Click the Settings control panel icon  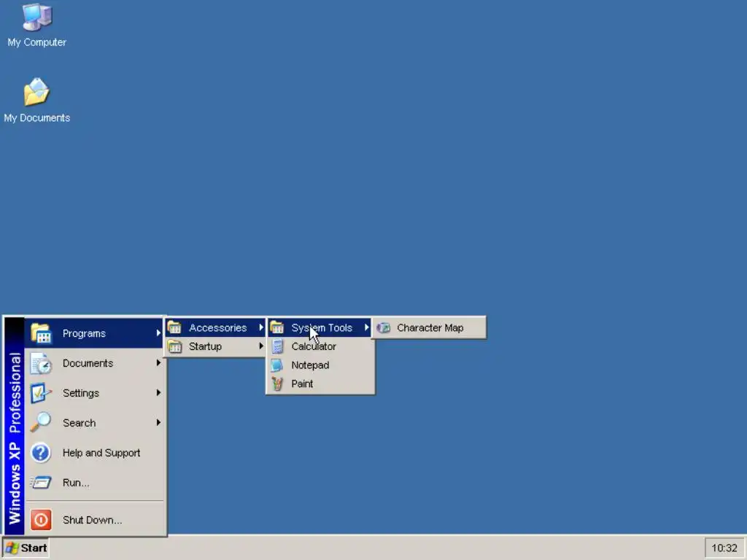point(41,393)
